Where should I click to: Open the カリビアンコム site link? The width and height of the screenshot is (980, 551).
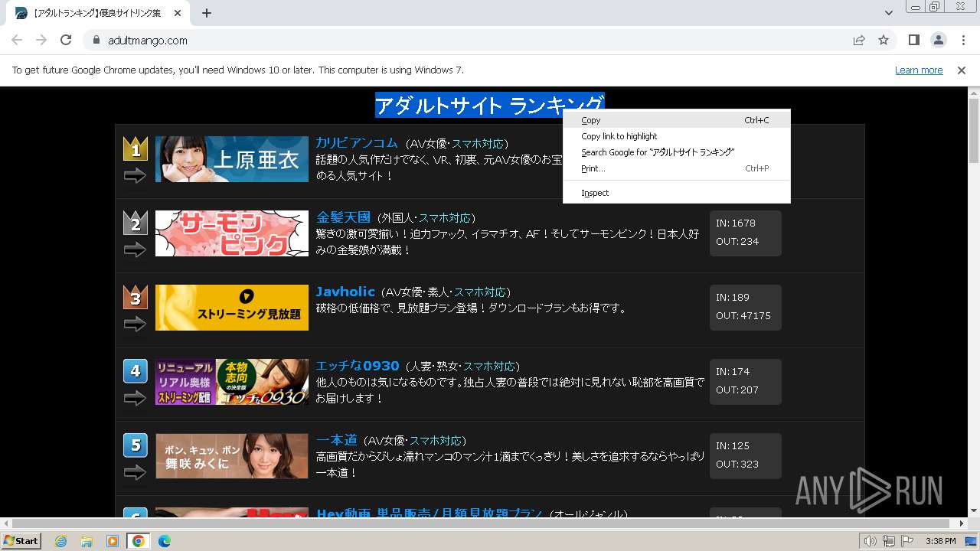(357, 143)
